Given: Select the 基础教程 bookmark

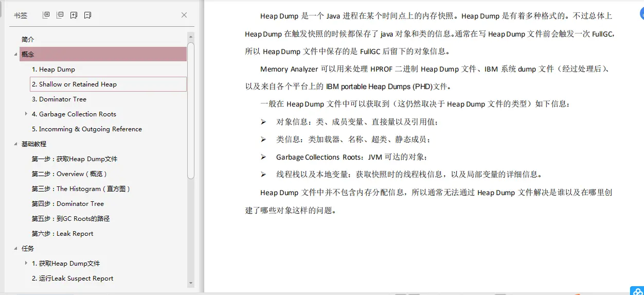Looking at the screenshot, I should point(34,144).
